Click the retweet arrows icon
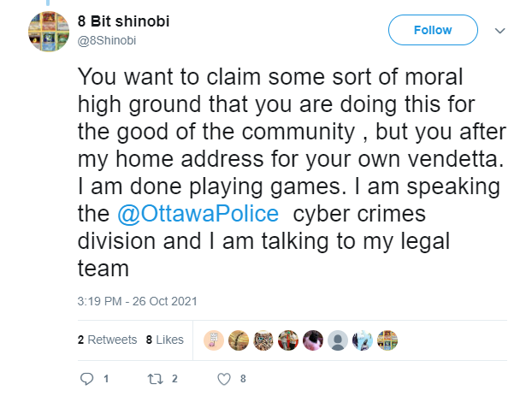Screen dimensions: 532x402 [x=155, y=379]
